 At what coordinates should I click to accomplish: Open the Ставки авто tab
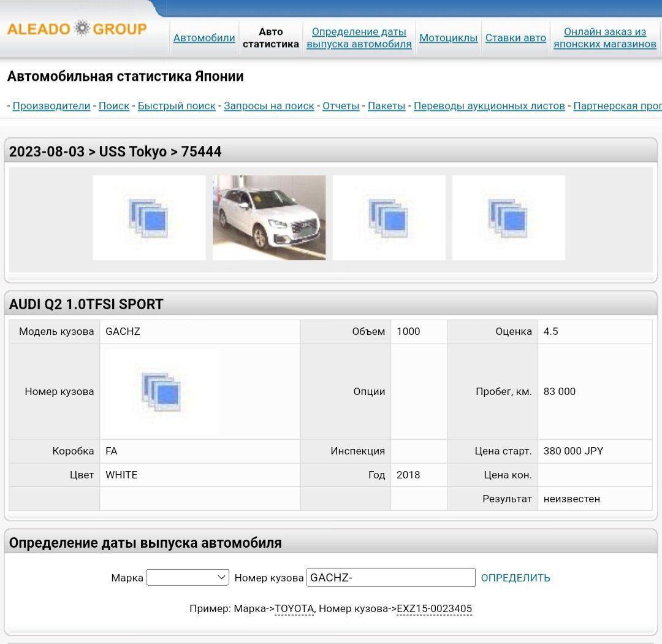pyautogui.click(x=516, y=38)
